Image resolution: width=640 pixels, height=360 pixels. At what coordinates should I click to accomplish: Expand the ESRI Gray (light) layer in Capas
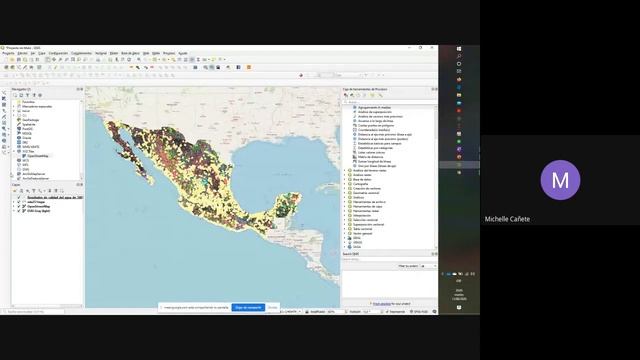pos(13,211)
